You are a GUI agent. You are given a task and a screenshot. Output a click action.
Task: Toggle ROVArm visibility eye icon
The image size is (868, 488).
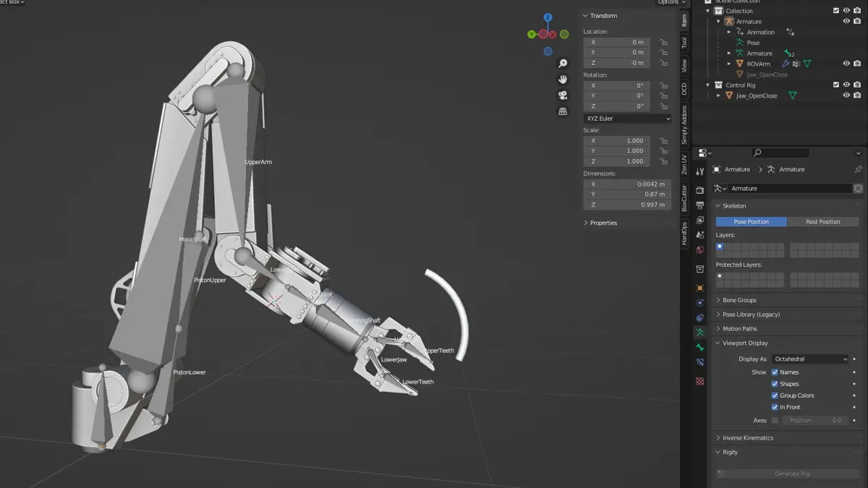coord(846,64)
